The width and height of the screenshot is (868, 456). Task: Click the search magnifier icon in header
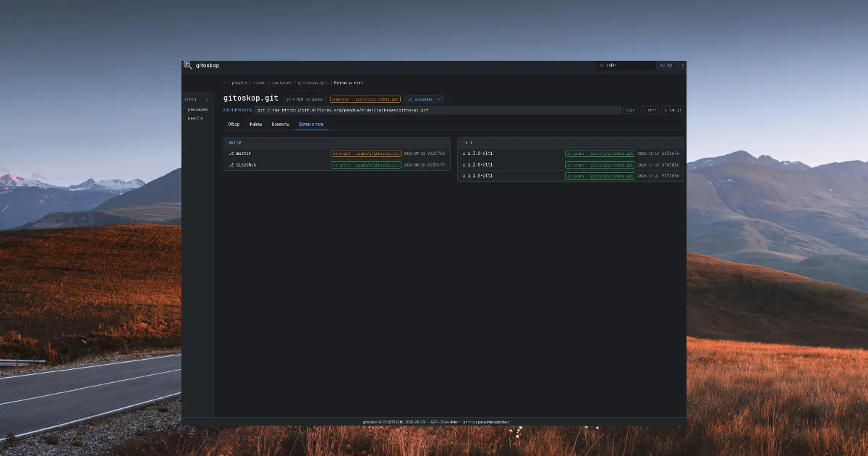pyautogui.click(x=602, y=65)
